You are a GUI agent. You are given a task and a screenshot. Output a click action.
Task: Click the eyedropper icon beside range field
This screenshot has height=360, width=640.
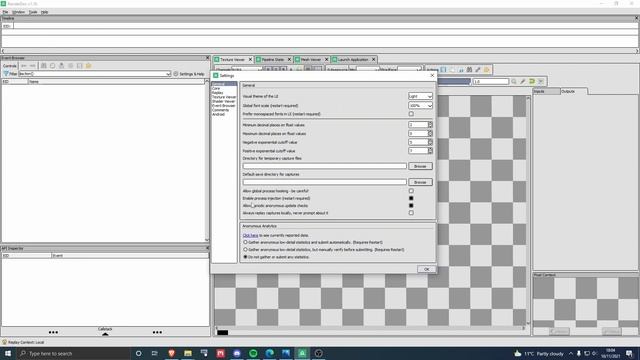pos(523,82)
